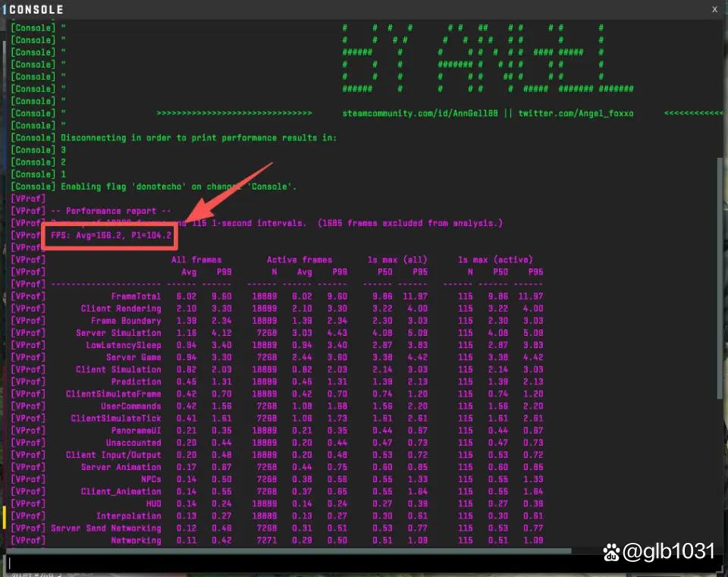The image size is (728, 577).
Task: Select the Prediction row label
Action: click(x=136, y=381)
